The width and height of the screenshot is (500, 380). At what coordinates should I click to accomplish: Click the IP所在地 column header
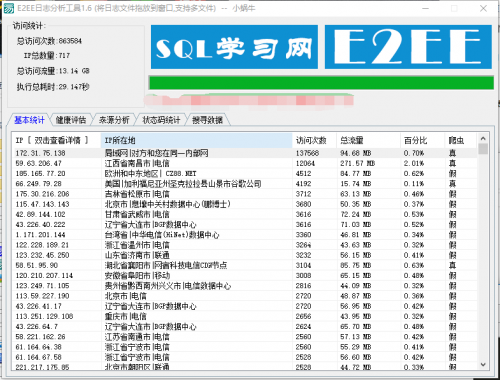(x=197, y=140)
